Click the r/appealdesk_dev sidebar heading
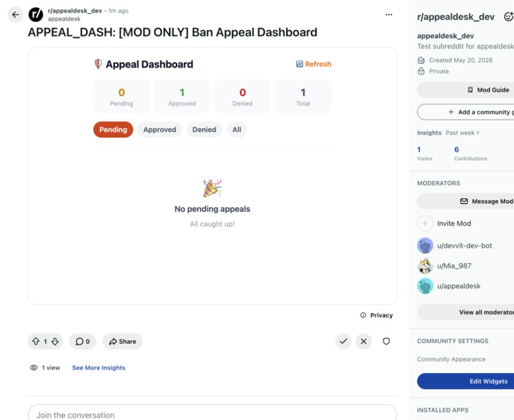 click(455, 17)
